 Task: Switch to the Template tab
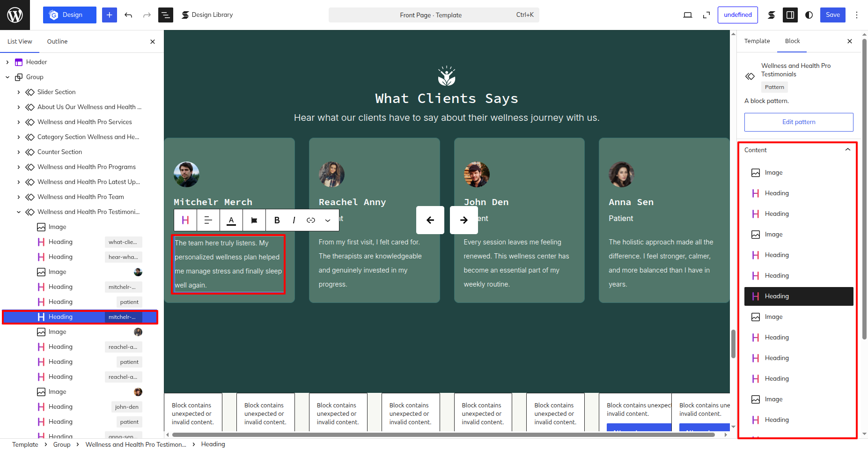coord(757,41)
